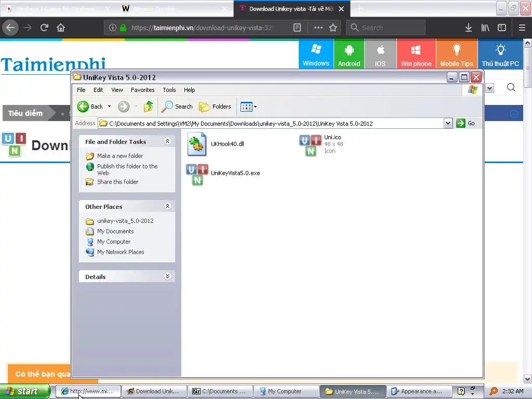Click browser back arrow button
Viewport: 532px width, 399px height.
pos(10,28)
